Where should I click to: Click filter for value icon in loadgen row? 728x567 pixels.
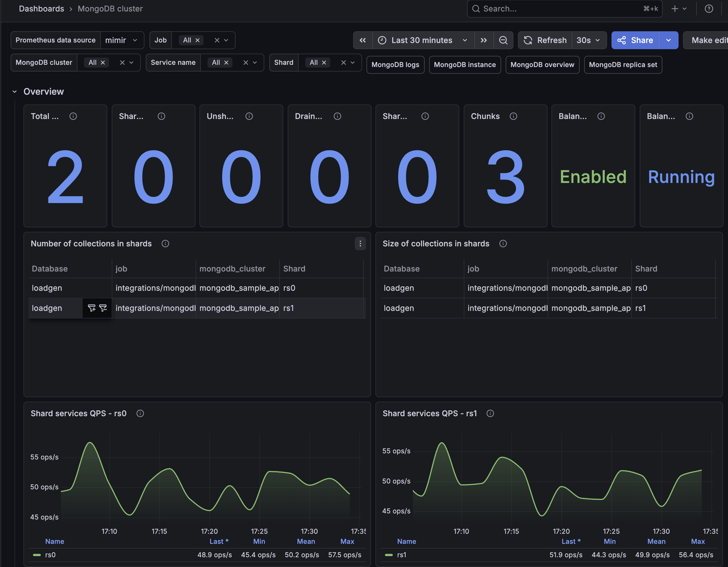click(x=92, y=308)
